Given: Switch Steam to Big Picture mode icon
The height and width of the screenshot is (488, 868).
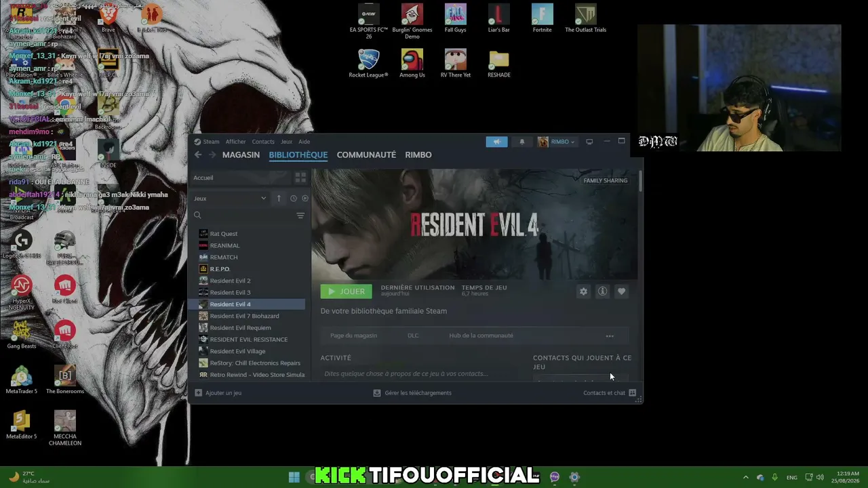Looking at the screenshot, I should click(589, 142).
